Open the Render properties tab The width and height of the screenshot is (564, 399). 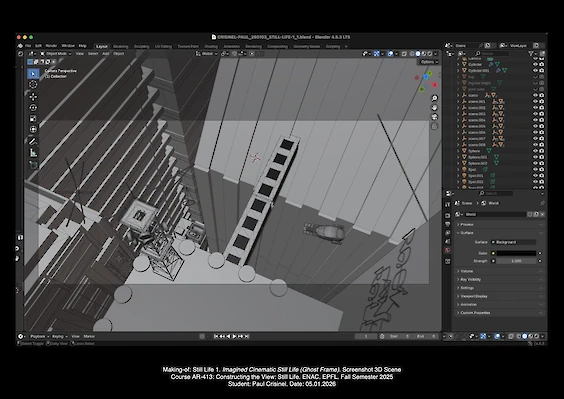pos(447,216)
